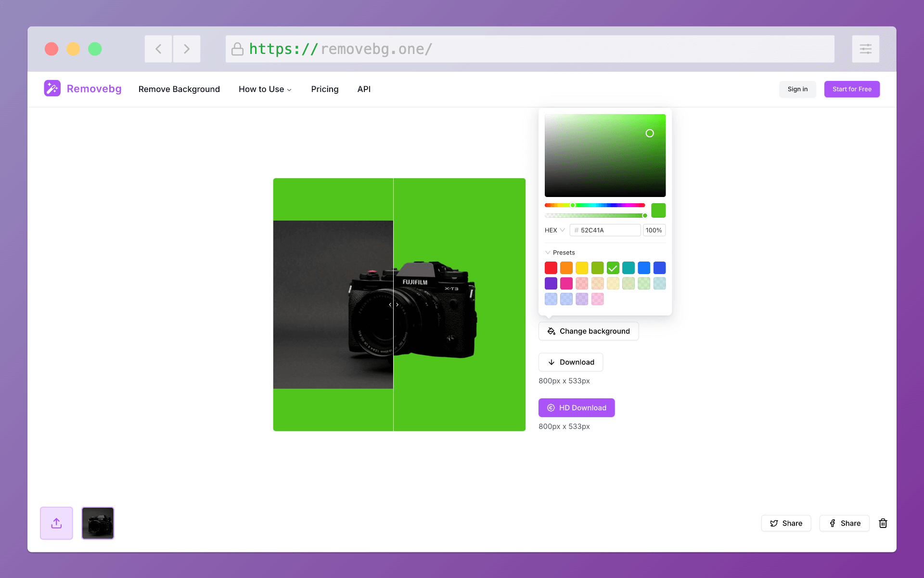Viewport: 924px width, 578px height.
Task: Toggle the green checkmark color preset
Action: coord(612,268)
